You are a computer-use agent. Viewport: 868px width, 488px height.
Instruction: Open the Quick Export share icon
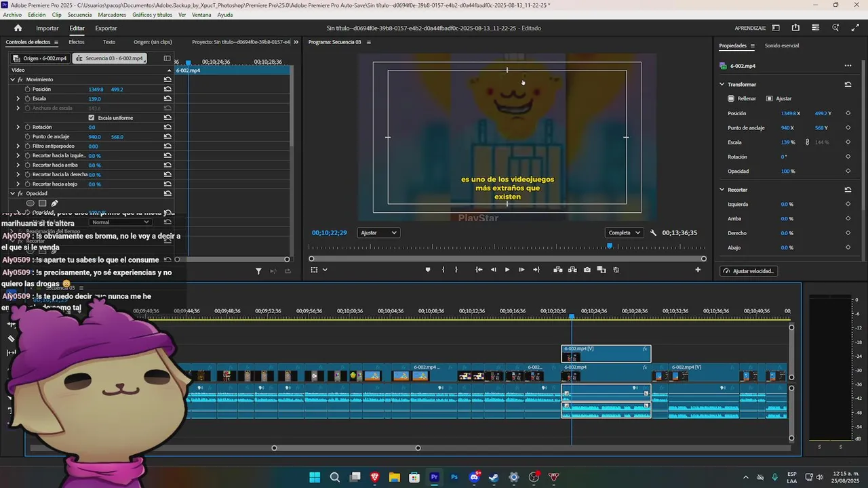tap(795, 28)
